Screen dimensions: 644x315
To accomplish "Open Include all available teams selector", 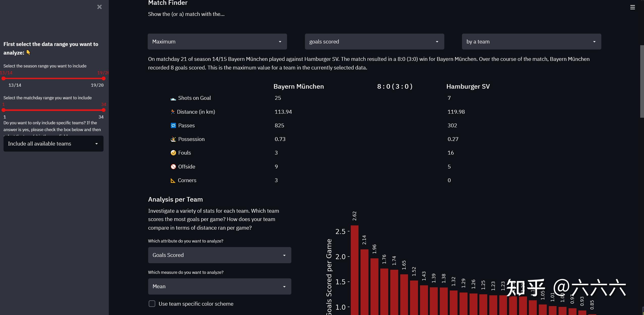I will click(x=53, y=144).
